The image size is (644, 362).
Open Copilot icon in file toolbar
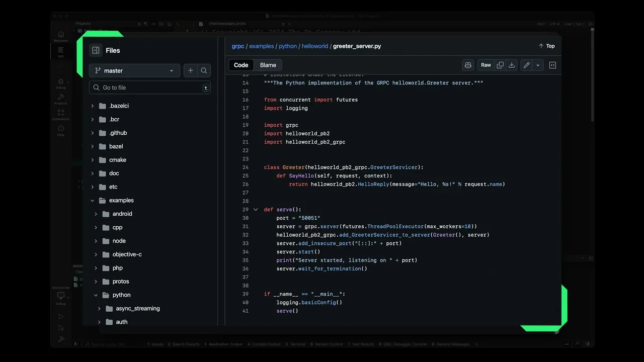coord(468,65)
